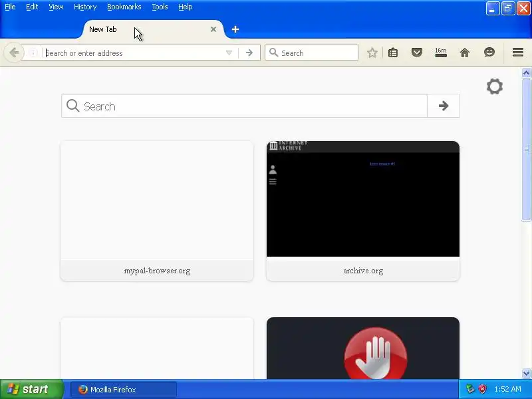Focus the toolbar Search box
The image size is (532, 399).
coord(311,53)
